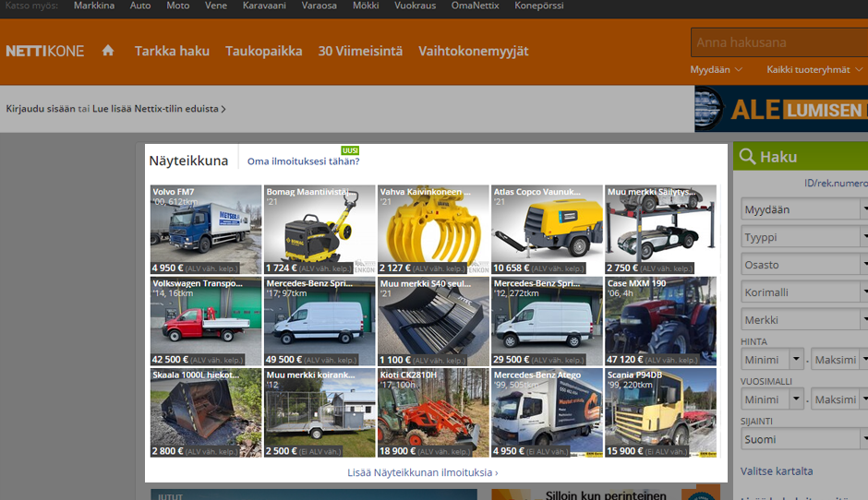This screenshot has width=868, height=500.
Task: Open the Osasto dropdown
Action: tap(804, 265)
